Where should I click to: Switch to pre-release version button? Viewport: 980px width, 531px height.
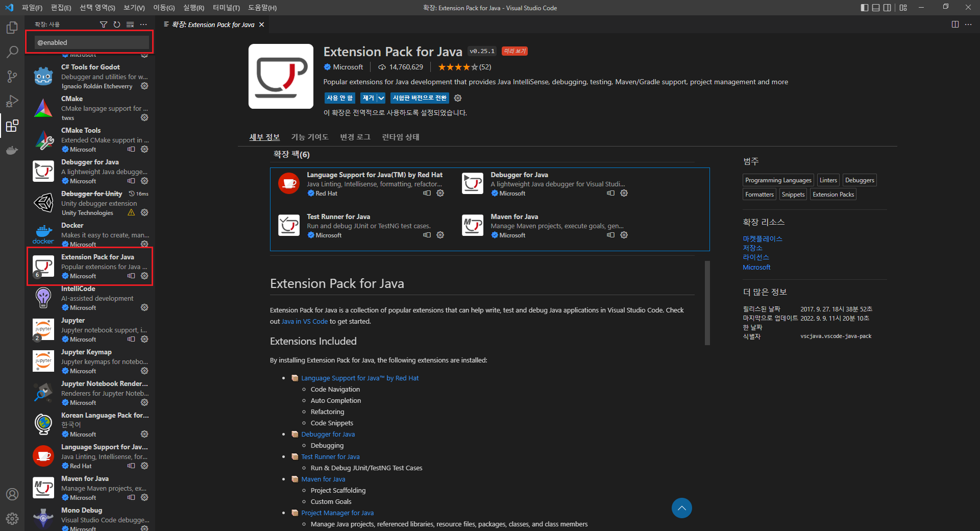pyautogui.click(x=420, y=98)
